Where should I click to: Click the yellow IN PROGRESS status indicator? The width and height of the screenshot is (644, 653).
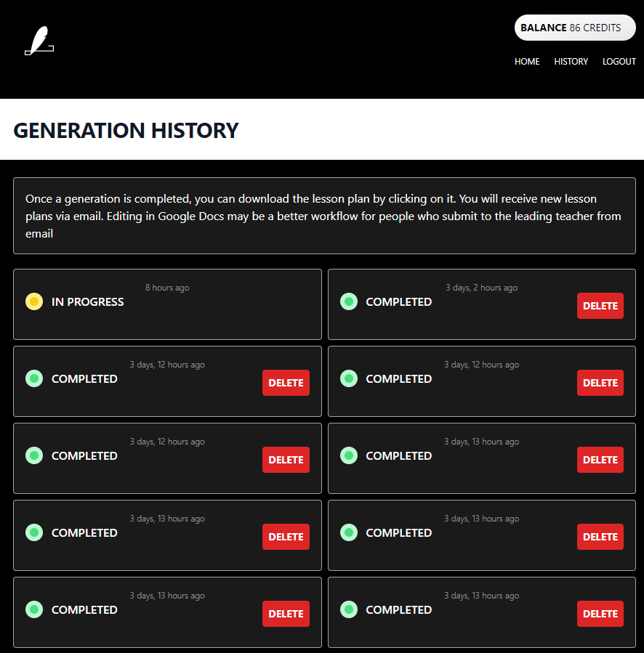34,301
